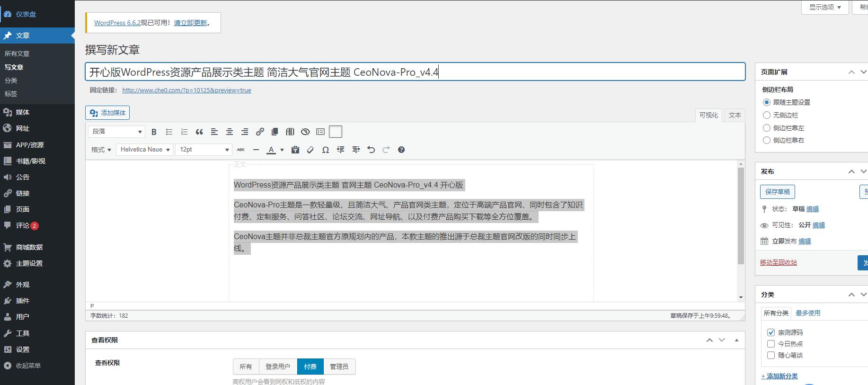Open the permalink preview URL

tap(186, 90)
